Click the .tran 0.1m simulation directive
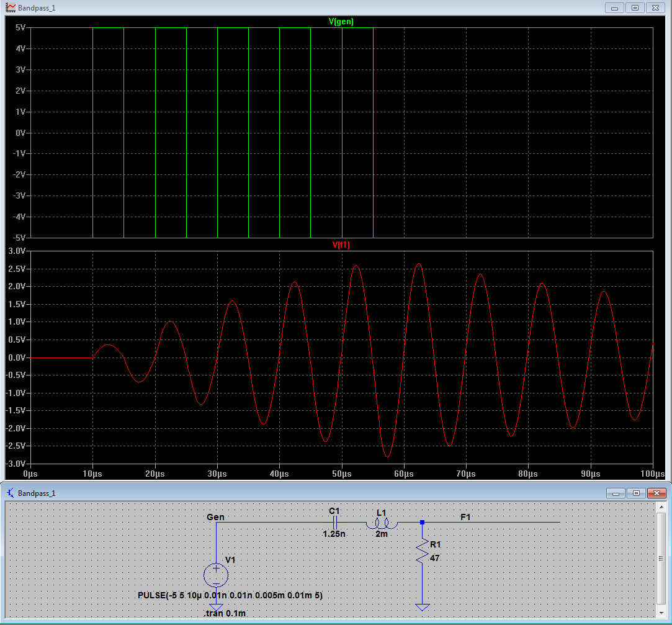672x625 pixels. tap(225, 614)
